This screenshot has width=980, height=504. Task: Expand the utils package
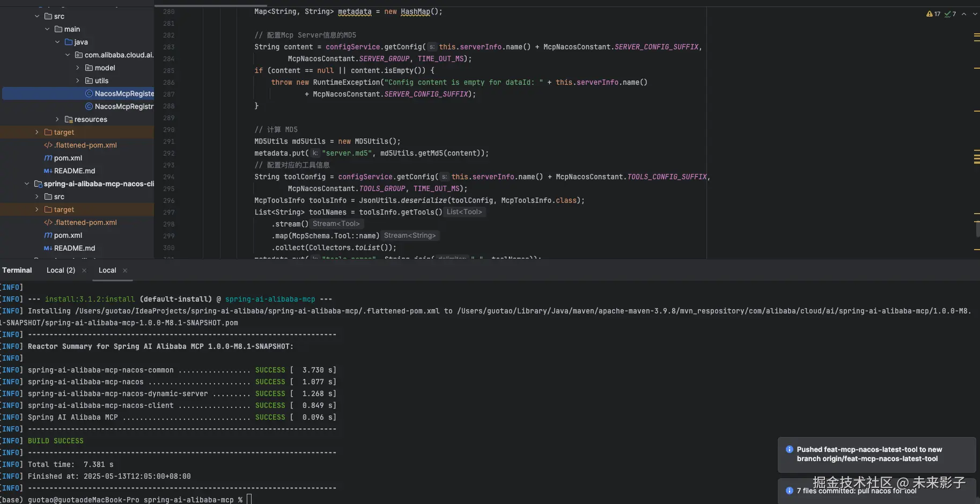coord(78,81)
